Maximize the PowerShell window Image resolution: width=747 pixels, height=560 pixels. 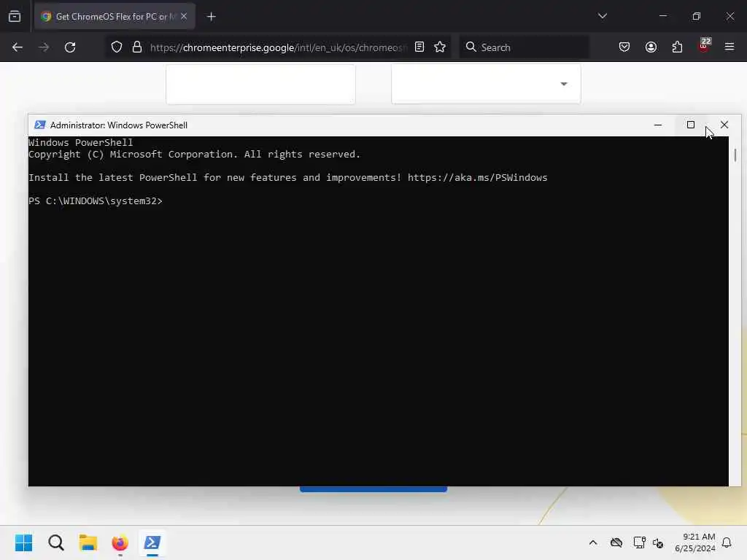pos(691,125)
